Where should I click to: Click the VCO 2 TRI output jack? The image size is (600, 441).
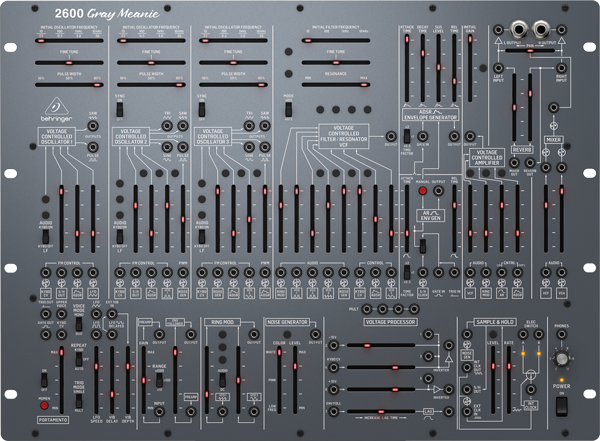(x=167, y=126)
